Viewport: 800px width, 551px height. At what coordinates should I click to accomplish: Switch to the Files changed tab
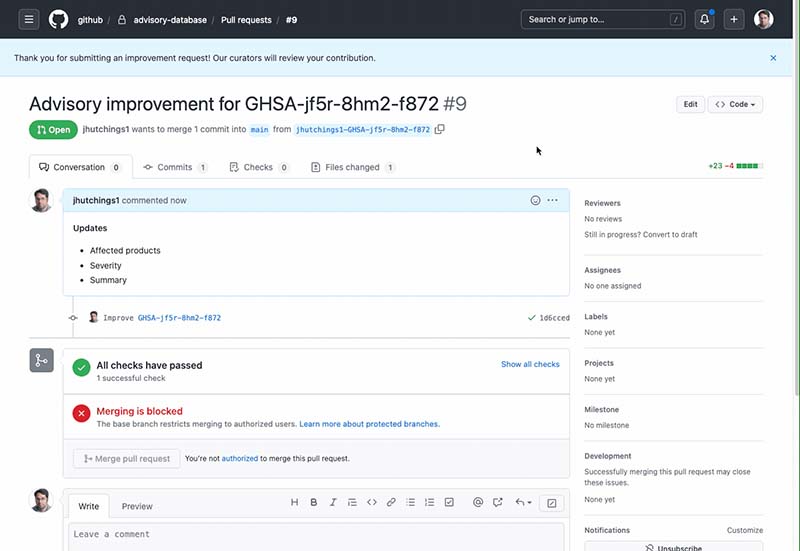353,167
